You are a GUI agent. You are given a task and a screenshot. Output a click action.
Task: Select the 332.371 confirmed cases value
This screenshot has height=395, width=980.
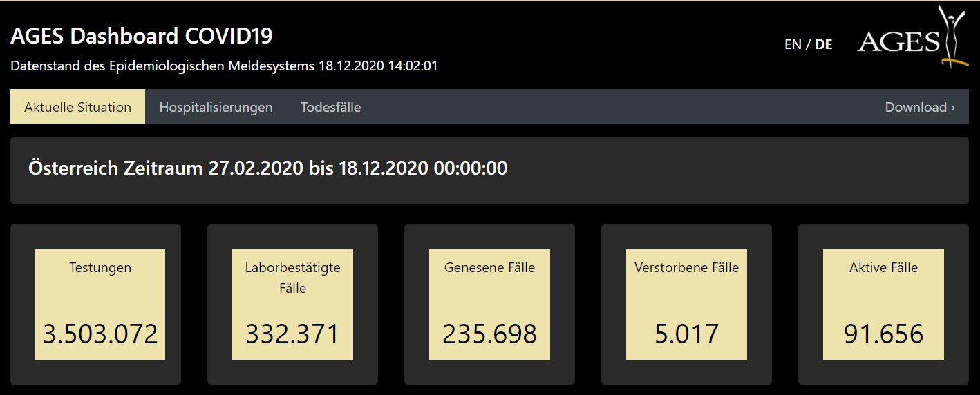coord(292,334)
